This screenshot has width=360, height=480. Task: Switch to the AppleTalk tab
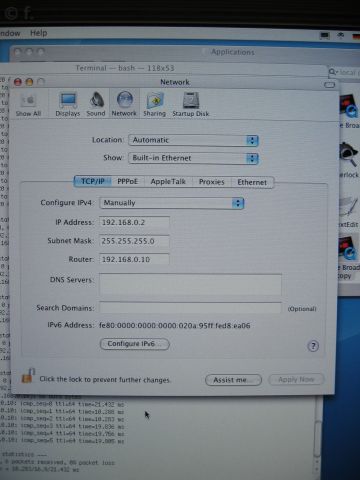168,182
